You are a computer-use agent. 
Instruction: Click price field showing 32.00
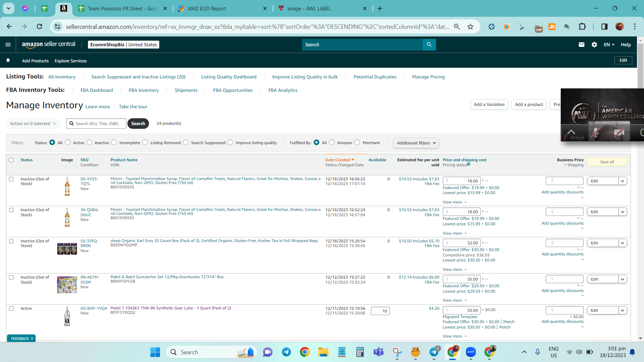click(462, 243)
